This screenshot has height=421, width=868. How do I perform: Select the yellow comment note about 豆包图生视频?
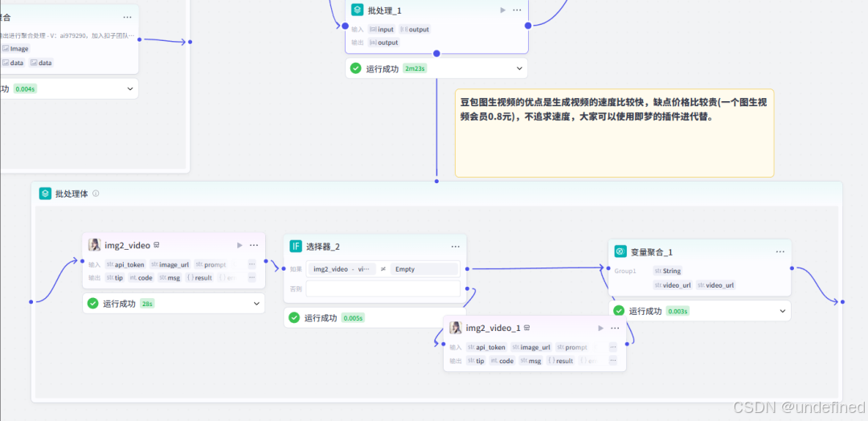coord(615,133)
